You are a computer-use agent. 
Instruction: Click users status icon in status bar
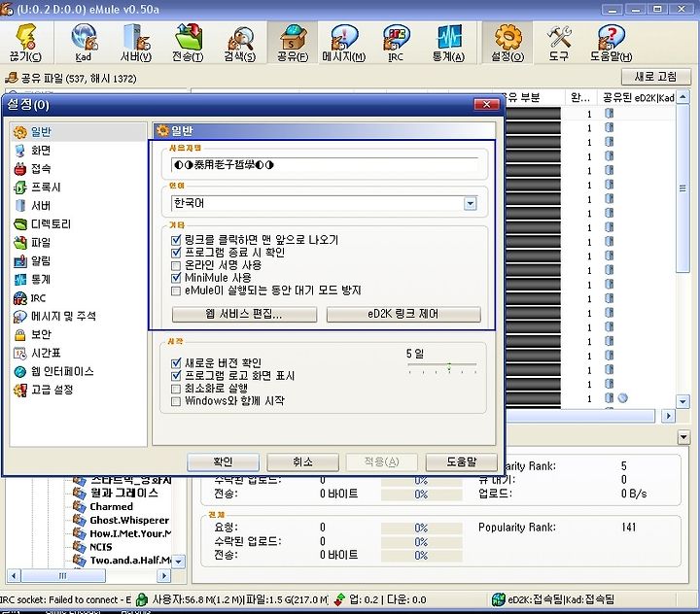142,599
